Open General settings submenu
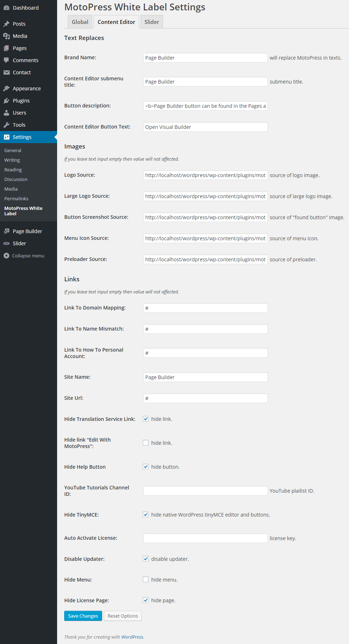This screenshot has height=644, width=349. [13, 151]
